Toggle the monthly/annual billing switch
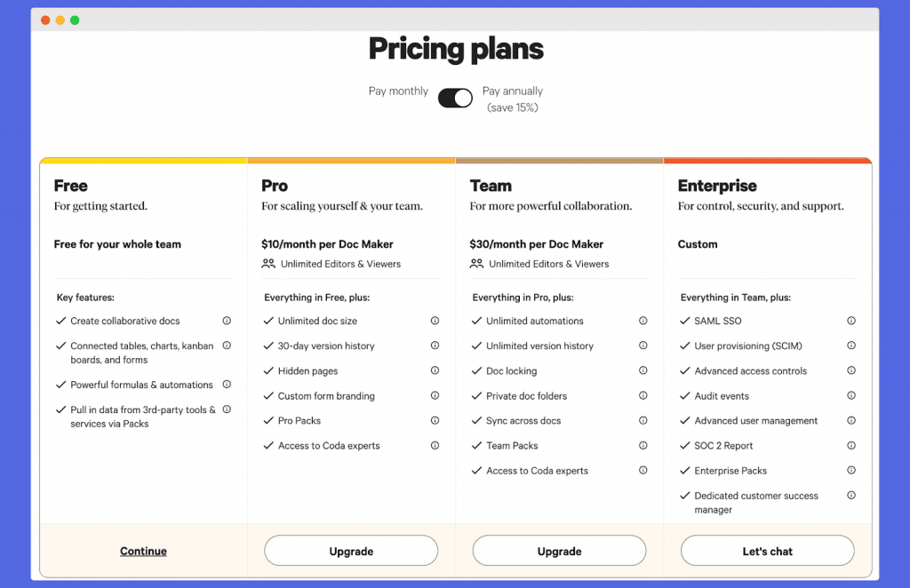This screenshot has height=588, width=910. click(455, 98)
